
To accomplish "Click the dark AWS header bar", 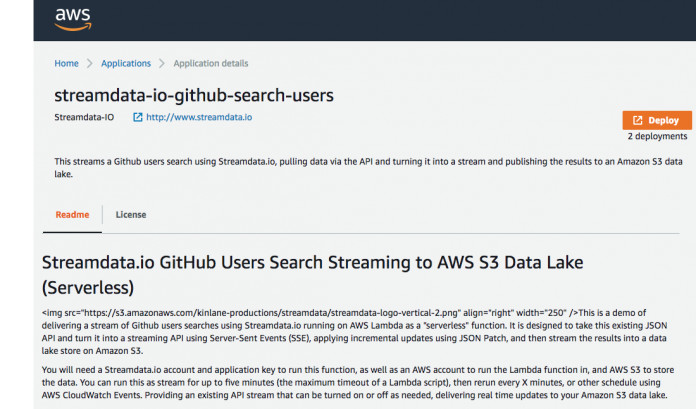I will coord(400,19).
